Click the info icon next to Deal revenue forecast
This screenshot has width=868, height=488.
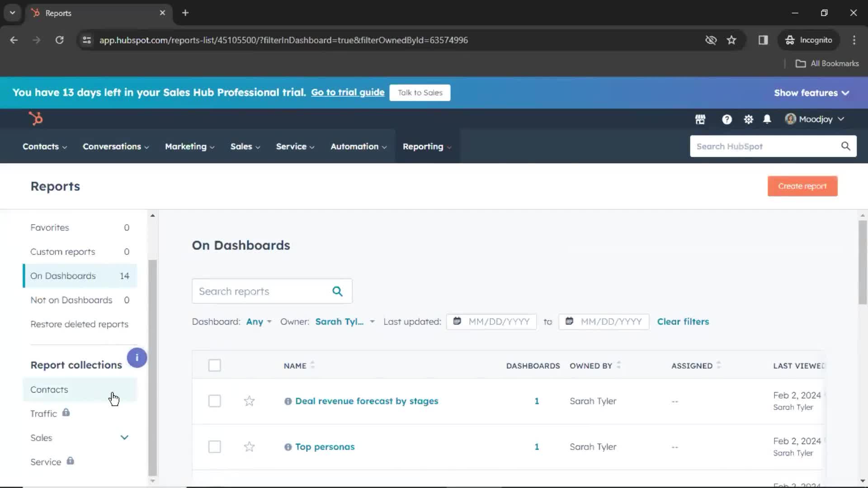tap(288, 400)
